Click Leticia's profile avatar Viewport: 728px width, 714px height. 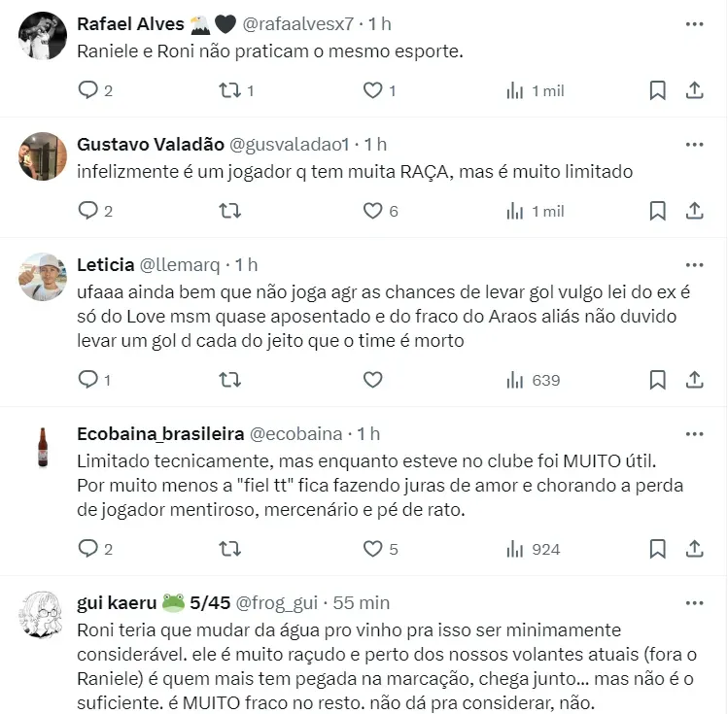tap(42, 277)
